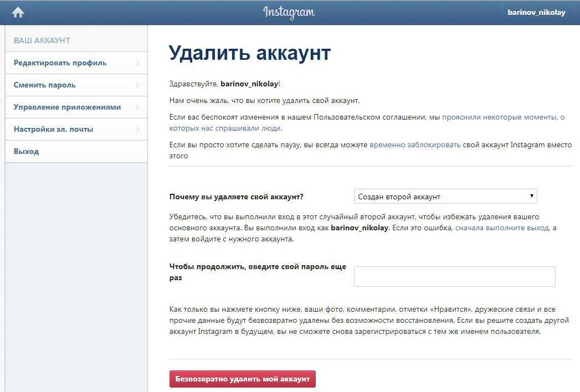This screenshot has width=580, height=392.
Task: Click chevron next to Сменить пароль
Action: [x=137, y=85]
